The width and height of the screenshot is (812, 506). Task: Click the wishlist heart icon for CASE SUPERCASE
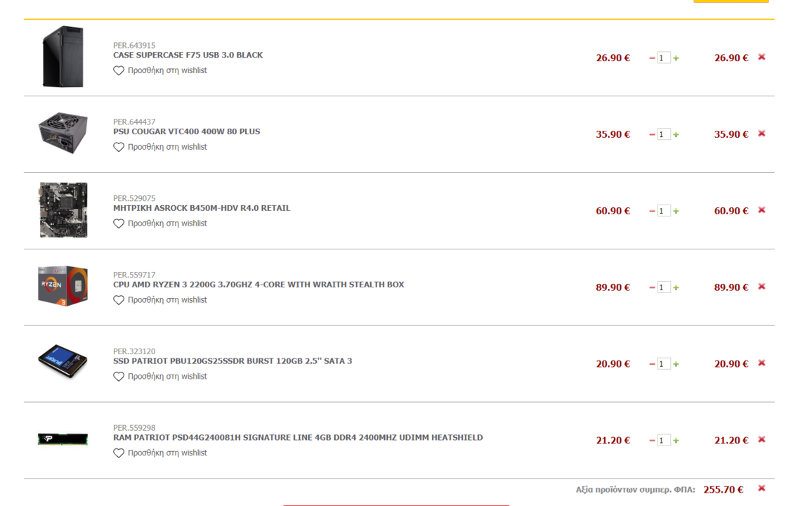click(119, 70)
